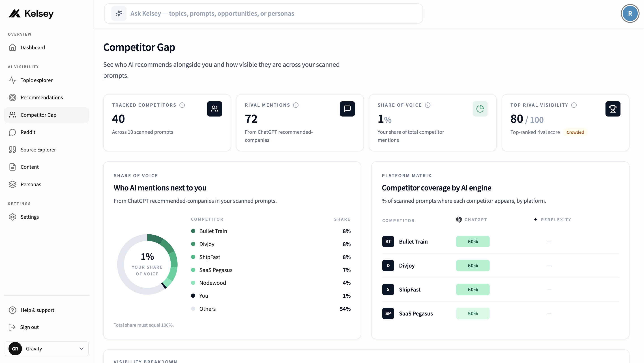The image size is (644, 363).
Task: Click 'Total share must equal 100%.' note
Action: click(144, 325)
